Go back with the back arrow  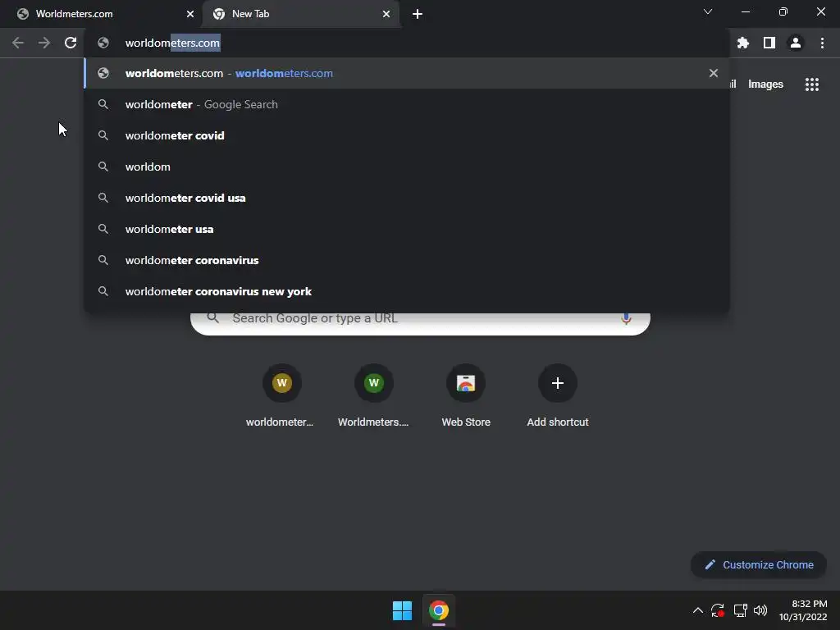pos(18,43)
